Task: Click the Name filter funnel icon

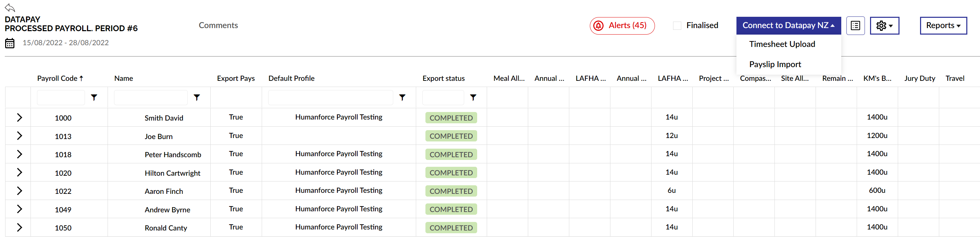Action: 197,97
